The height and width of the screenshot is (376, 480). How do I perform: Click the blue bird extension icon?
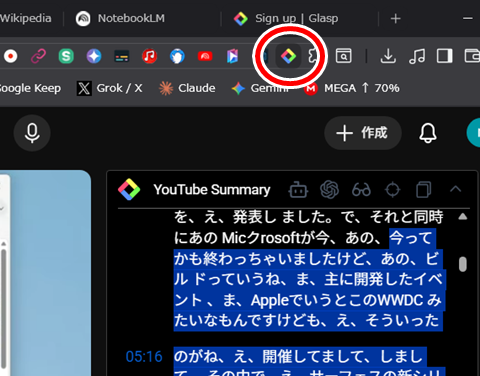(177, 56)
